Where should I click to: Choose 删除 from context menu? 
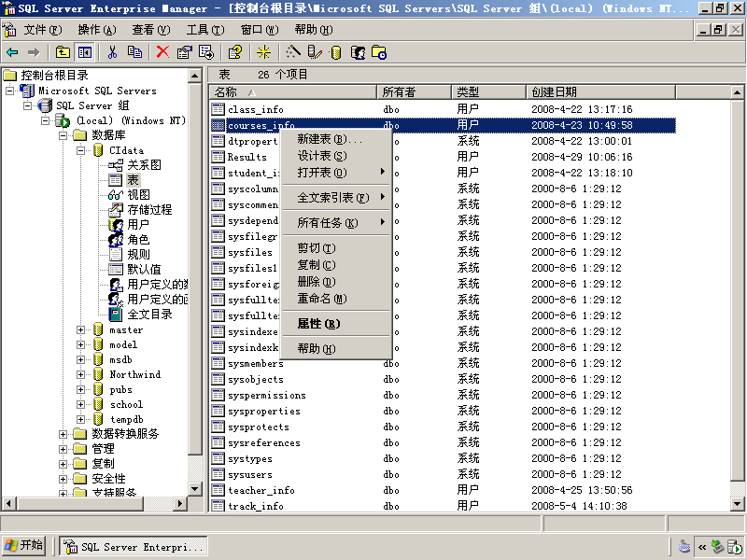point(336,282)
